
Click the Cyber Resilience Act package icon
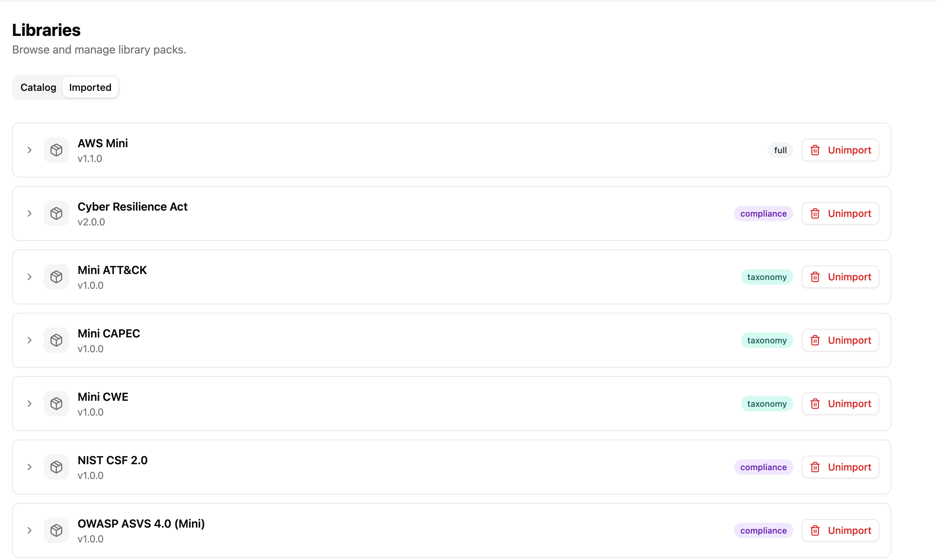coord(56,213)
